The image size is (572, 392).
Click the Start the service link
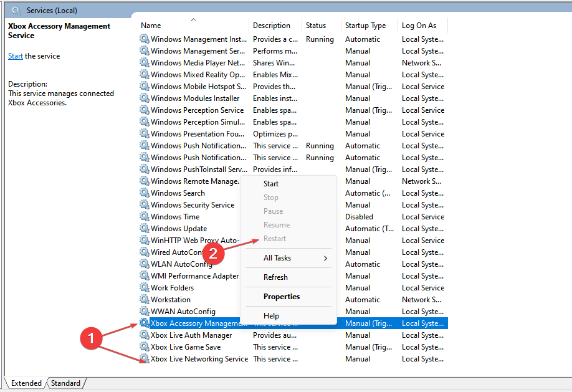pos(16,56)
